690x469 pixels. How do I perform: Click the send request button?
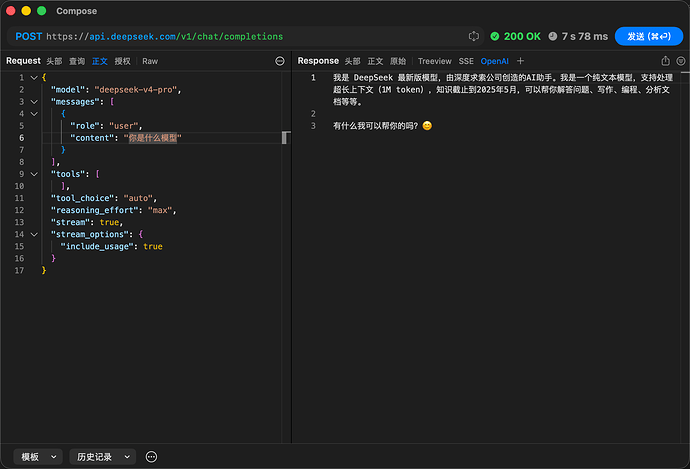(x=649, y=37)
